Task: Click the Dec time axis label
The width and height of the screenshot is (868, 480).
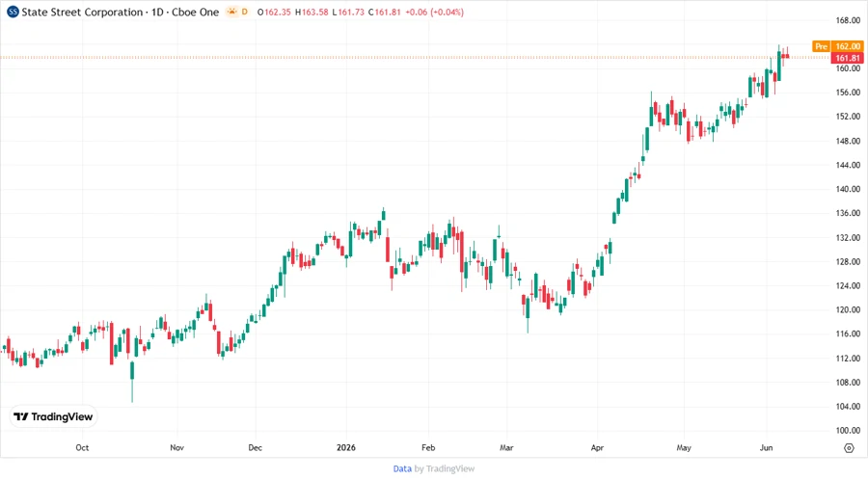Action: point(256,447)
